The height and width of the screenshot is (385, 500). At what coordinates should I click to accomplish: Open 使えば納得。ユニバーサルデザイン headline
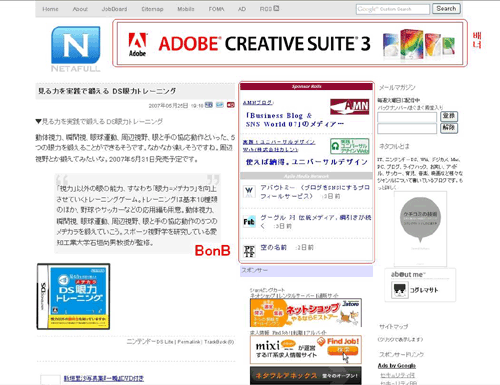[x=307, y=162]
